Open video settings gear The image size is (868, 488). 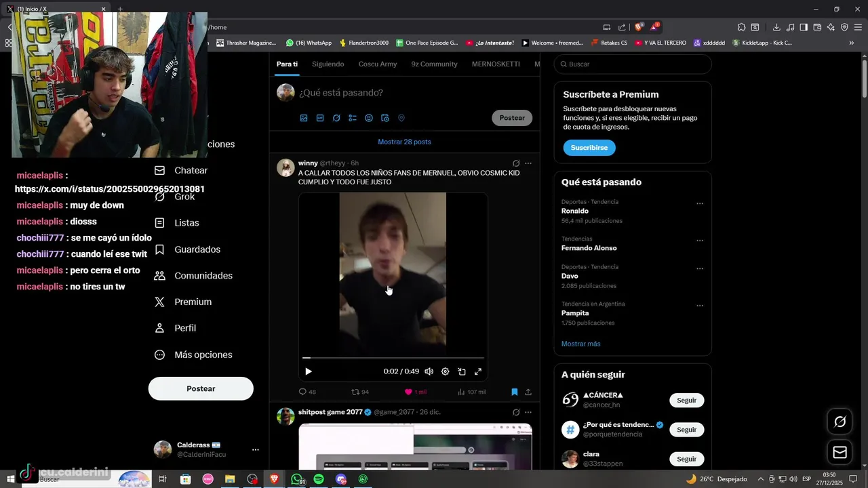point(446,371)
